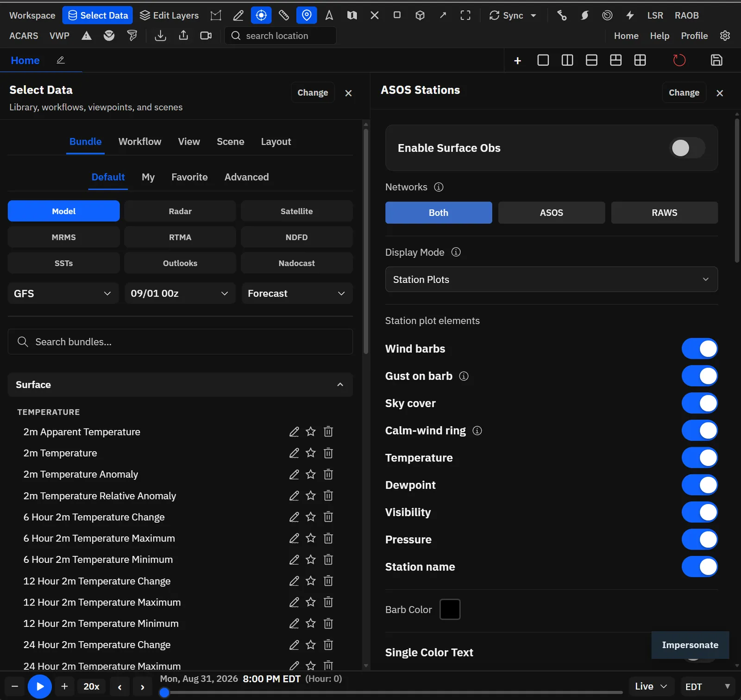The image size is (741, 700).
Task: Collapse the Surface section
Action: tap(180, 385)
